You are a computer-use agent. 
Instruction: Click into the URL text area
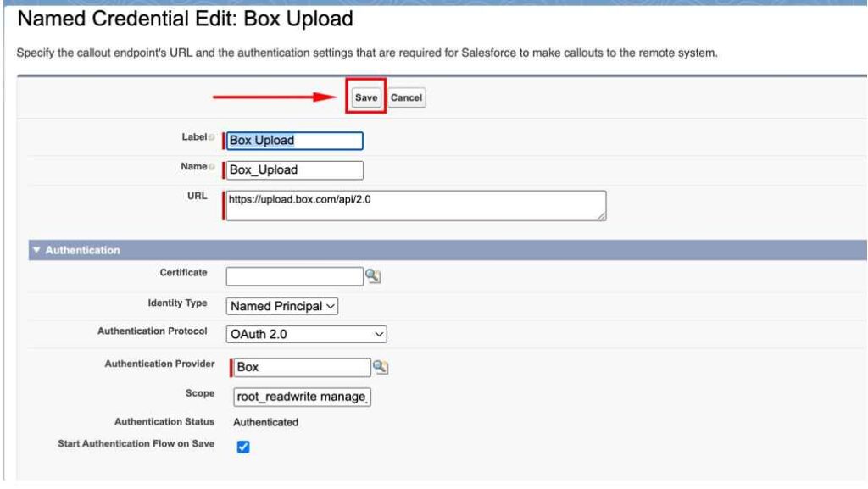[415, 206]
